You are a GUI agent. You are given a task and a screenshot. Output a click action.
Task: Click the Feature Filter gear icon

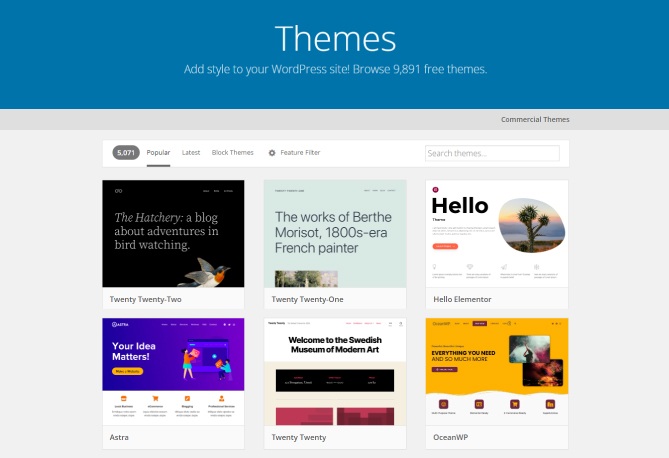(272, 153)
